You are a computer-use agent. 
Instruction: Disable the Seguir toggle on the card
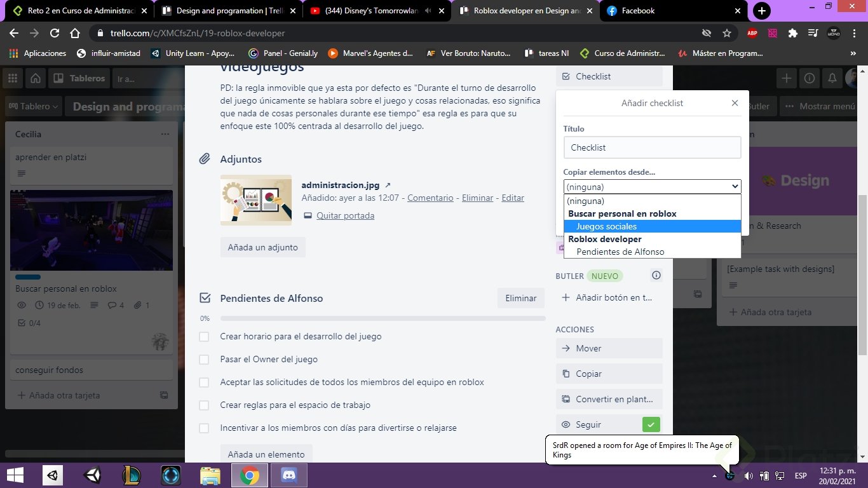coord(651,424)
